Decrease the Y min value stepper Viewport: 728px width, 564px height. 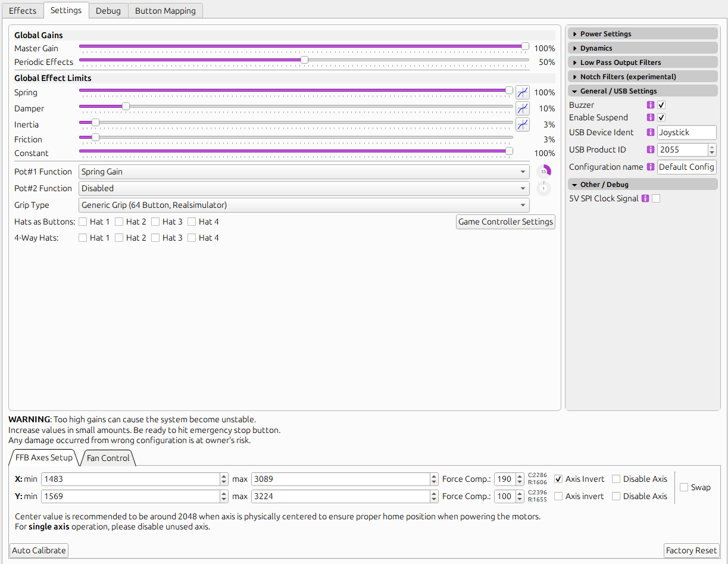[x=224, y=500]
